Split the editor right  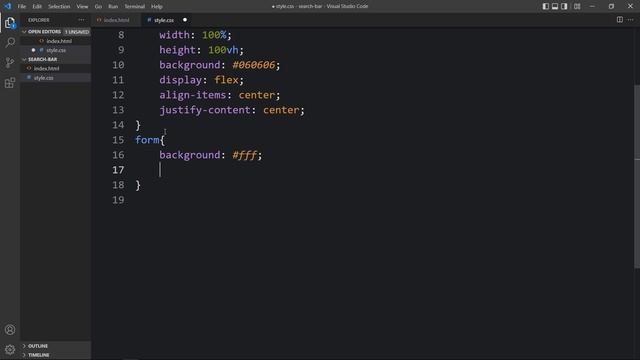click(620, 20)
